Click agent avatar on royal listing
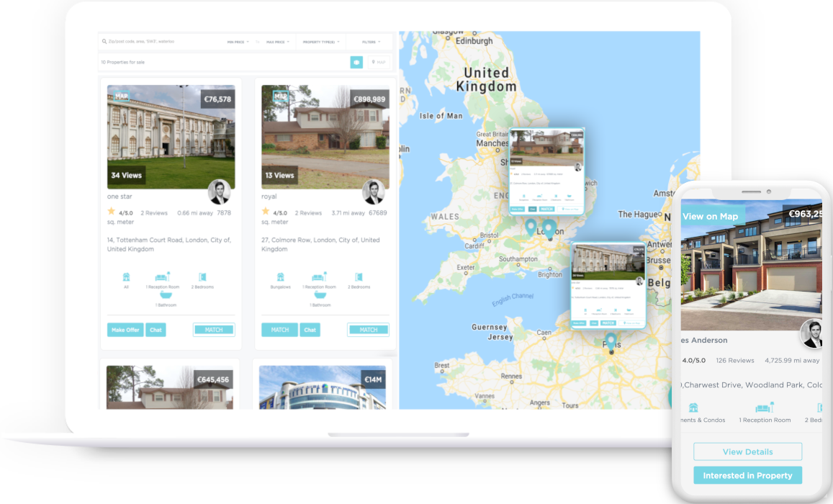This screenshot has width=833, height=504. click(373, 192)
